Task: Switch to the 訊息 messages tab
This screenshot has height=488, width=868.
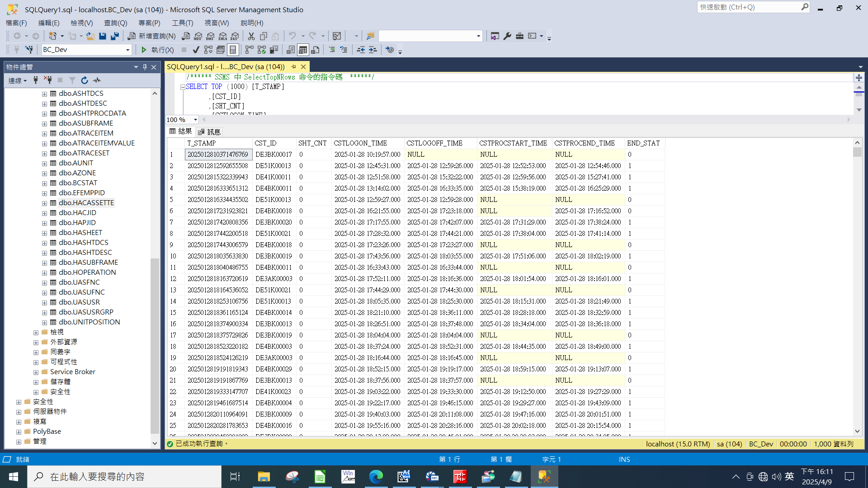Action: coord(209,132)
